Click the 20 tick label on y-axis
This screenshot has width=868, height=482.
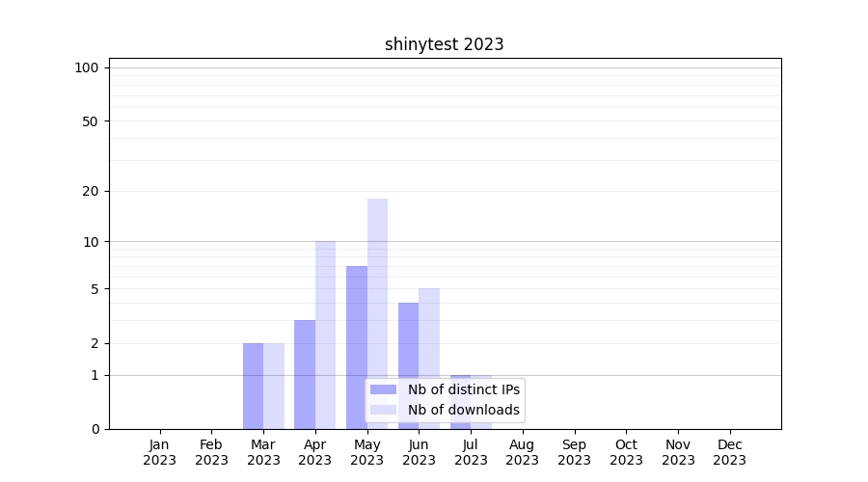coord(91,191)
